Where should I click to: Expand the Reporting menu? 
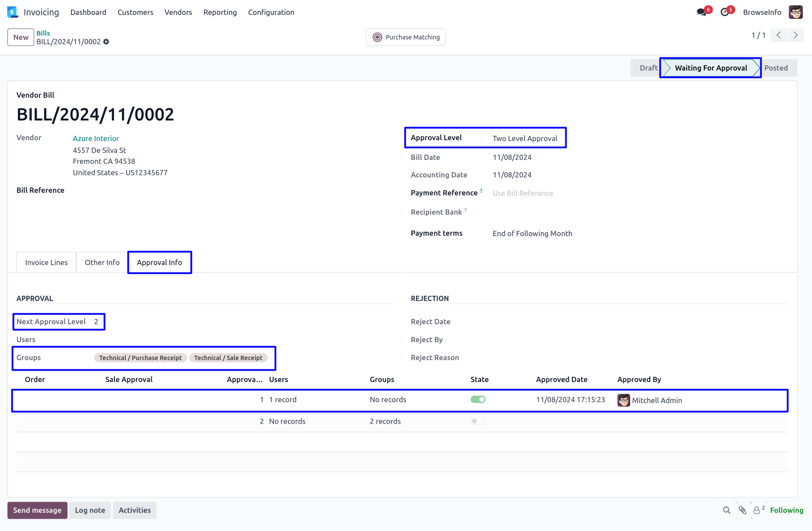click(x=220, y=12)
